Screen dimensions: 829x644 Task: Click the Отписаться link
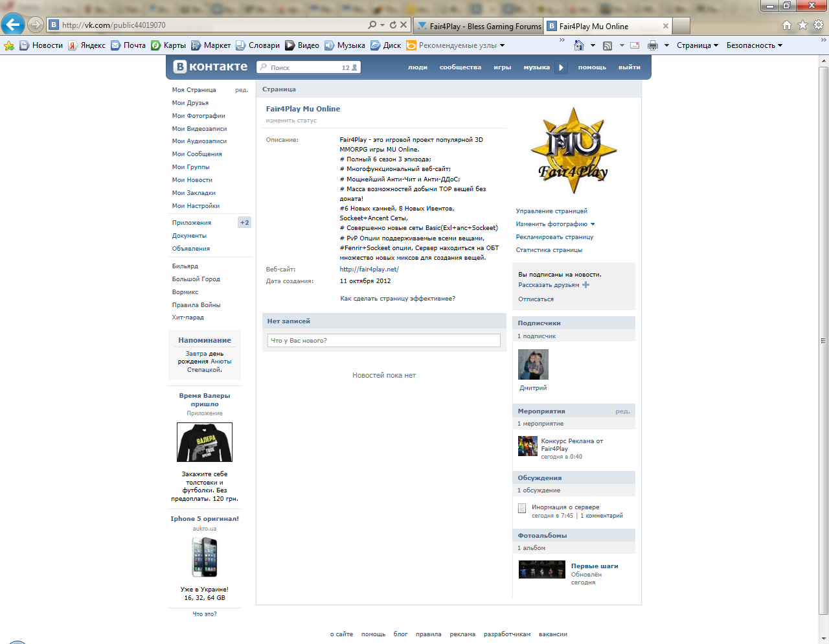click(x=536, y=299)
